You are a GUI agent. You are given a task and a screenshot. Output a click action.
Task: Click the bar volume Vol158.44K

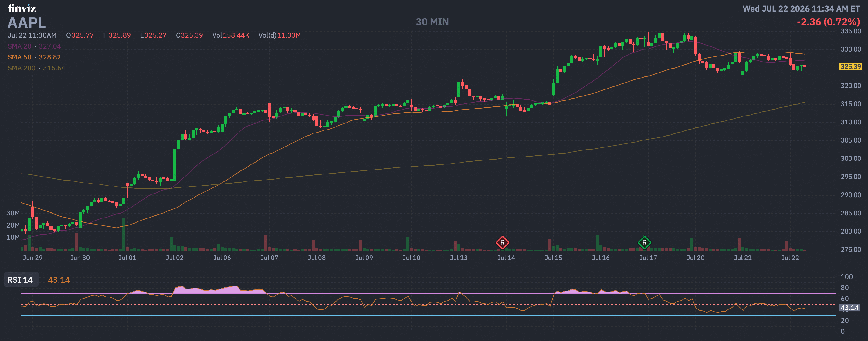(x=231, y=35)
